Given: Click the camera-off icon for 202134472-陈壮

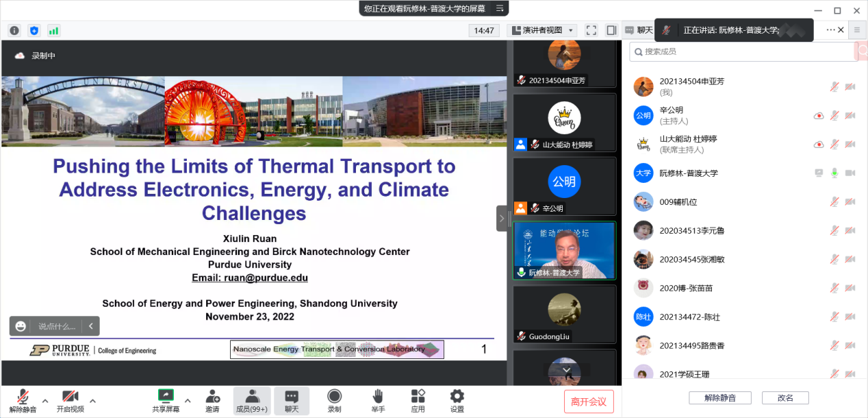Looking at the screenshot, I should click(850, 317).
